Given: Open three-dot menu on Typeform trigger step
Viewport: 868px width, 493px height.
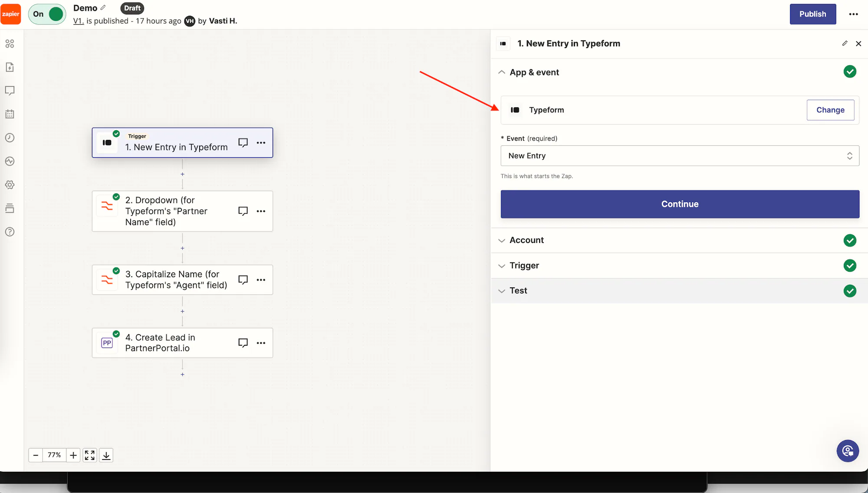Looking at the screenshot, I should coord(261,143).
